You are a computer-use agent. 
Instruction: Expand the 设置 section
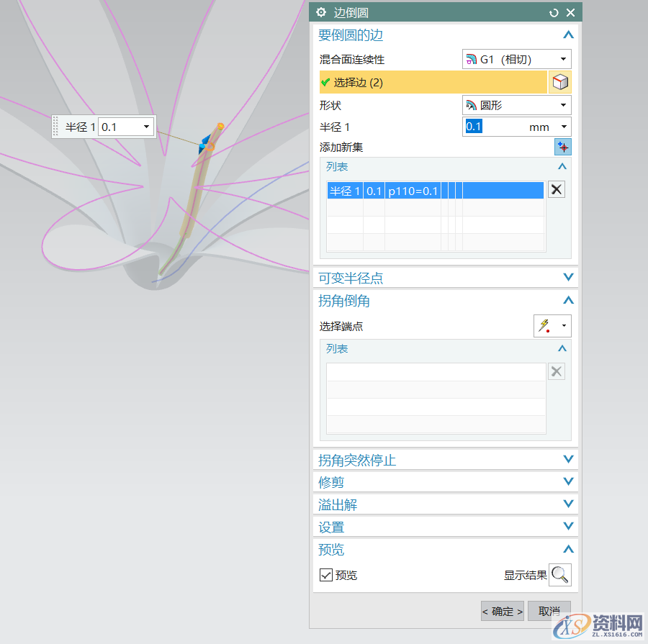point(568,526)
